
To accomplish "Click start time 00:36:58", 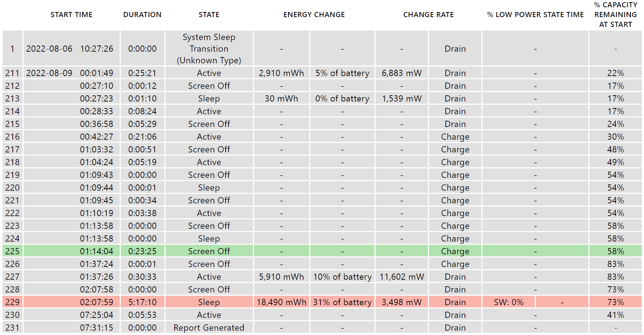I will pos(96,124).
